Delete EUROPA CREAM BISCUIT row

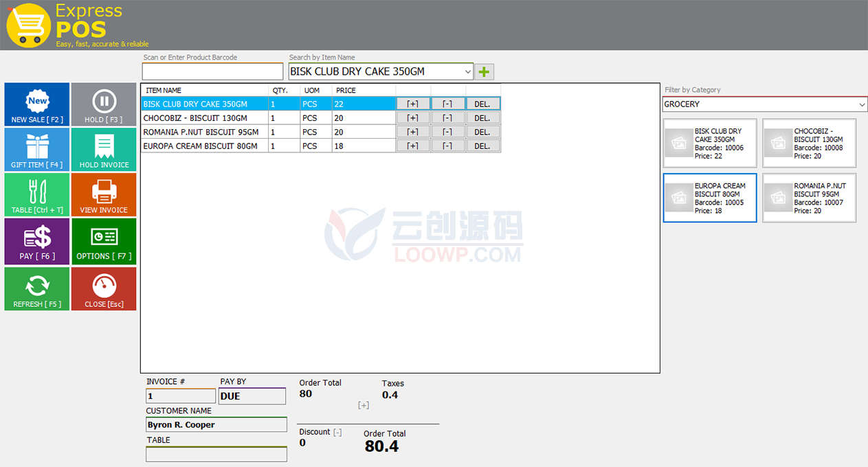tap(482, 146)
